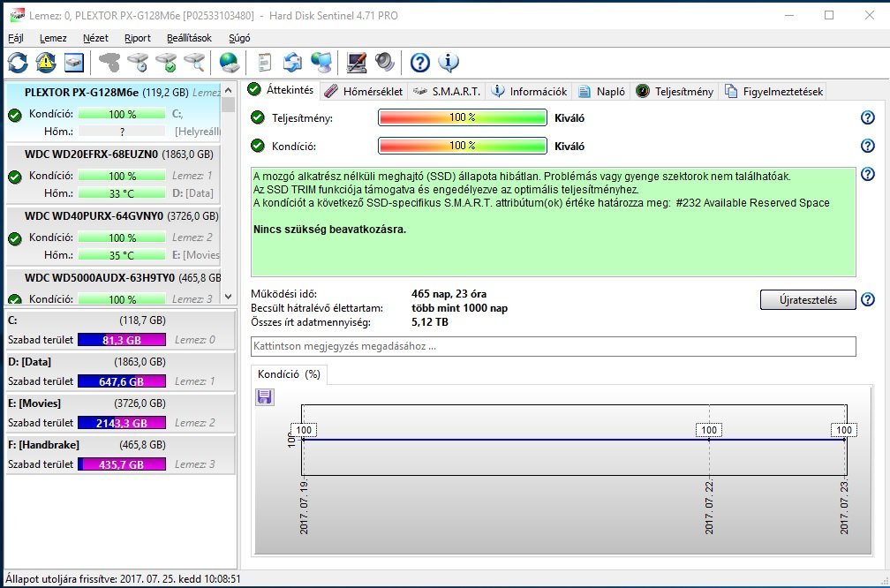The image size is (890, 588).
Task: Select the PLEXTOR PX-G128M6e disk entry
Action: 113,111
